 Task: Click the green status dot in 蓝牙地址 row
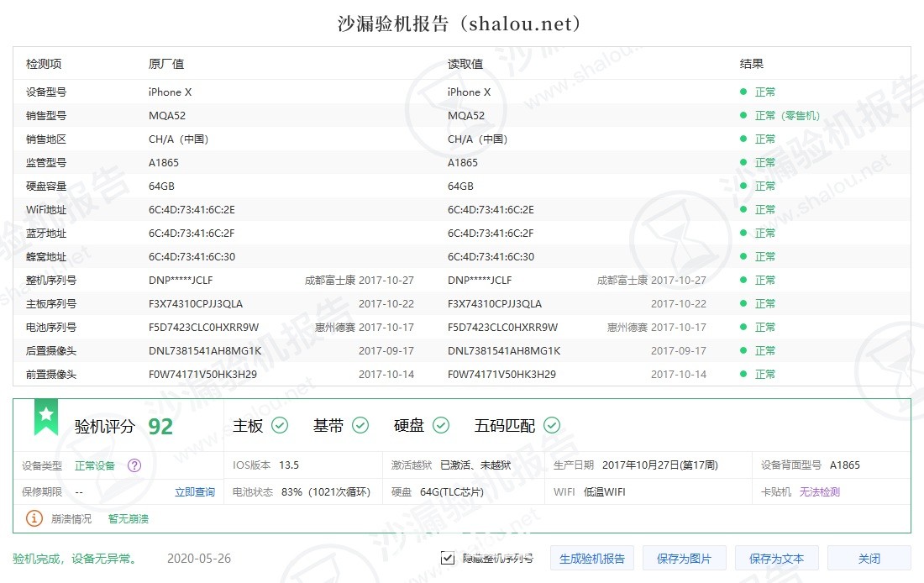click(743, 233)
